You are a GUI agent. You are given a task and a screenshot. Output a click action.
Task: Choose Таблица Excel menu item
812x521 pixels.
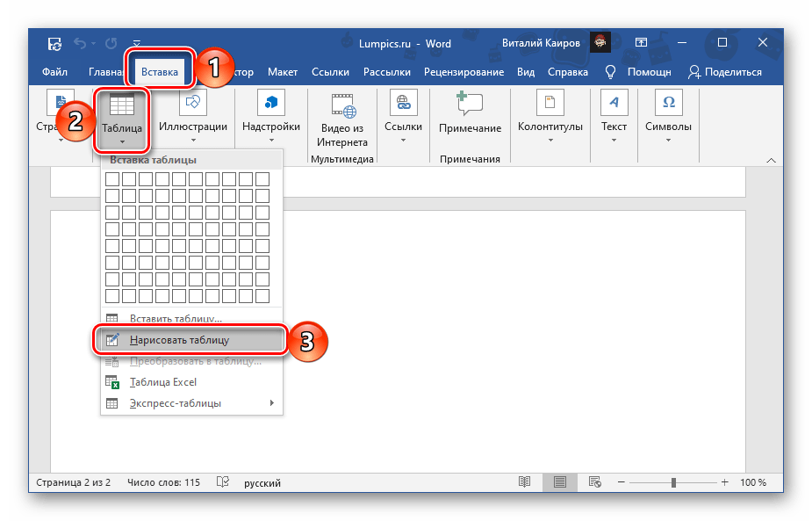point(191,382)
